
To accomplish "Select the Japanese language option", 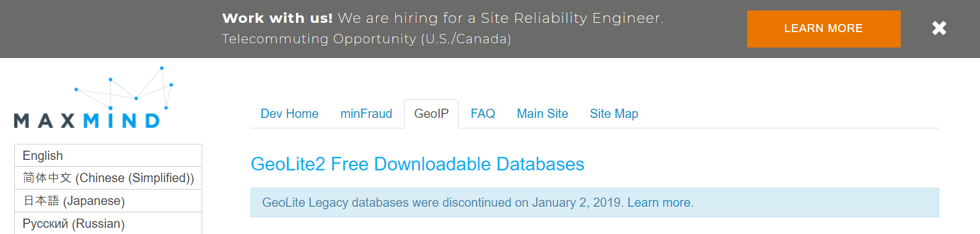I will point(108,201).
